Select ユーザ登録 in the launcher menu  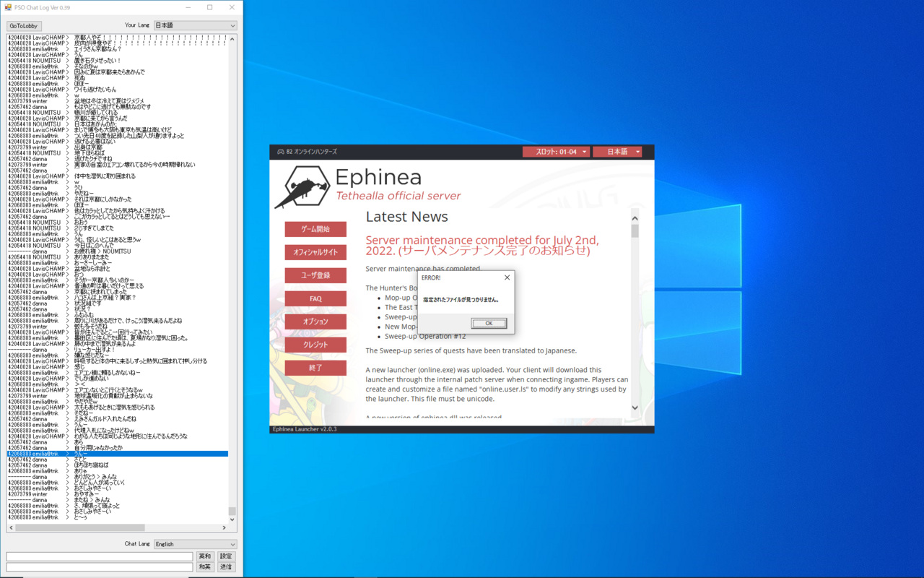pyautogui.click(x=315, y=275)
